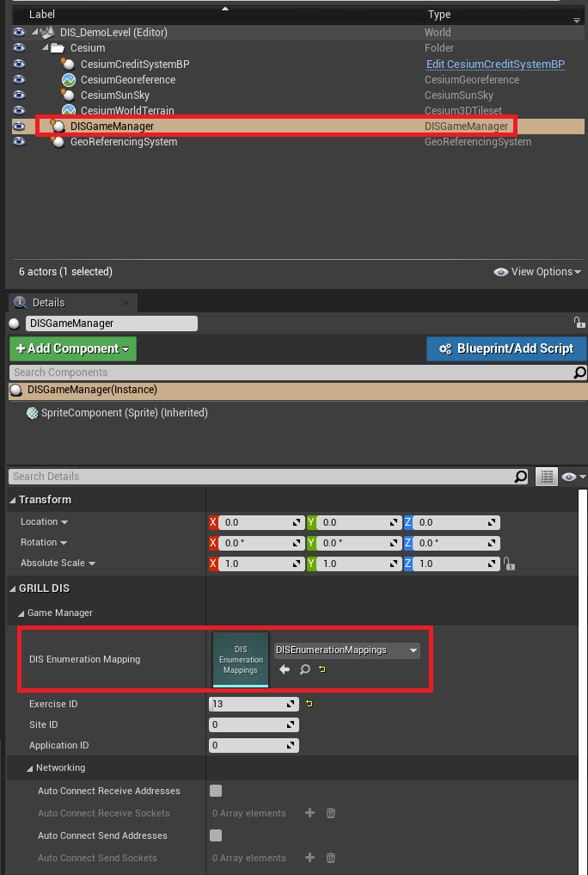
Task: Click the SpriteComponent icon
Action: pos(33,413)
